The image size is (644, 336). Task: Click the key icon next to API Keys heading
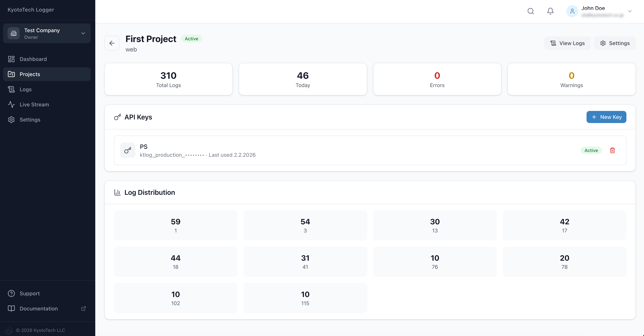coord(118,117)
